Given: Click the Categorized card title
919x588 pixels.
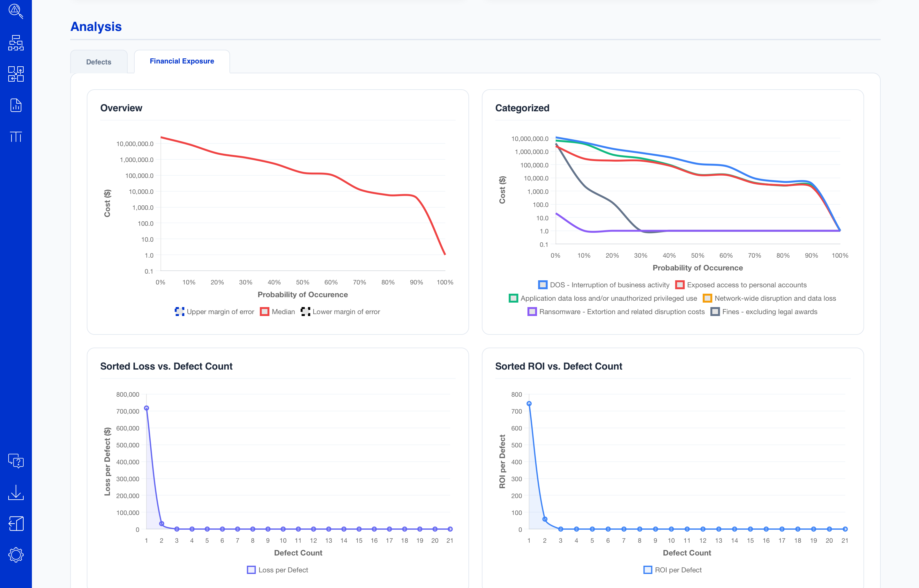Looking at the screenshot, I should (x=522, y=108).
